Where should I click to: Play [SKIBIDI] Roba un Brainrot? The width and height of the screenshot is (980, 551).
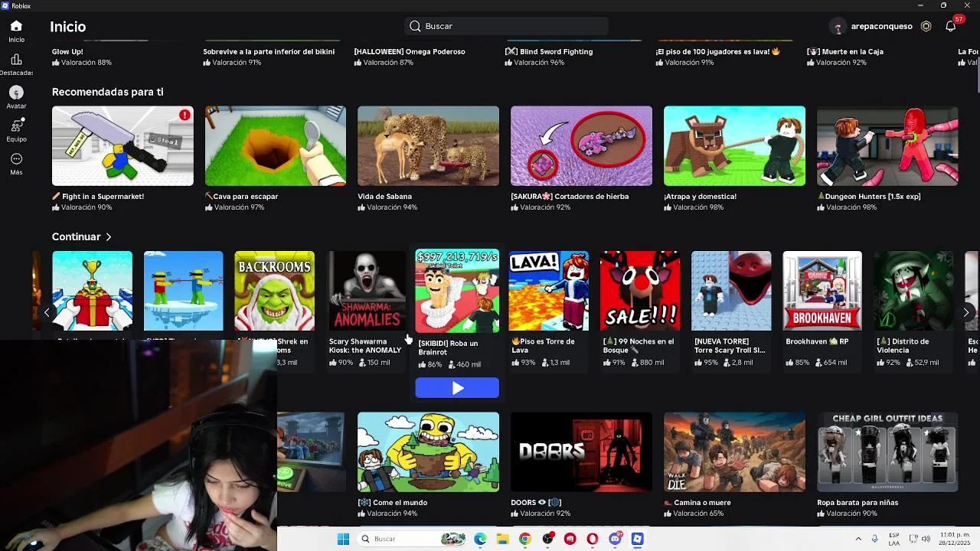click(x=457, y=388)
